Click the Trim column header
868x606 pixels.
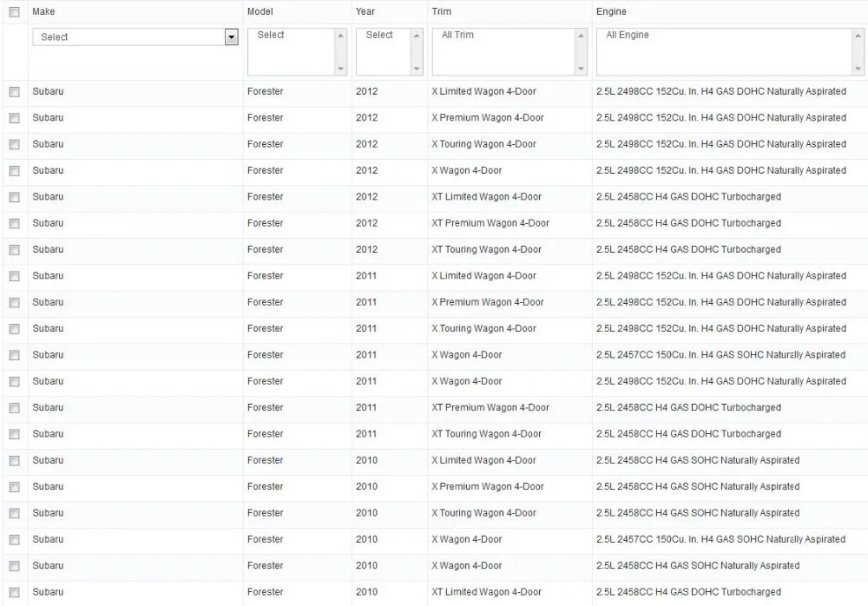click(x=441, y=11)
